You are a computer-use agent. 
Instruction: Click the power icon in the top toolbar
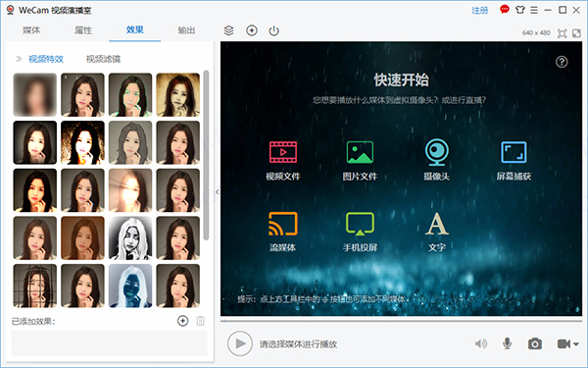point(274,30)
